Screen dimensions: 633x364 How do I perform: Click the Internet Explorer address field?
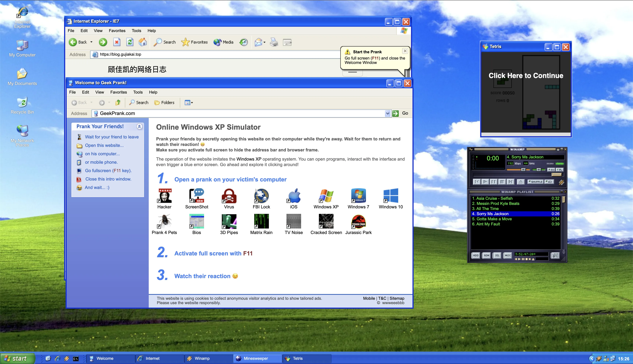tap(215, 54)
